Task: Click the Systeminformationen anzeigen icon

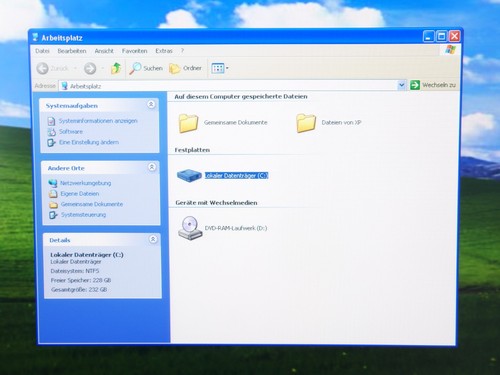Action: pos(51,121)
